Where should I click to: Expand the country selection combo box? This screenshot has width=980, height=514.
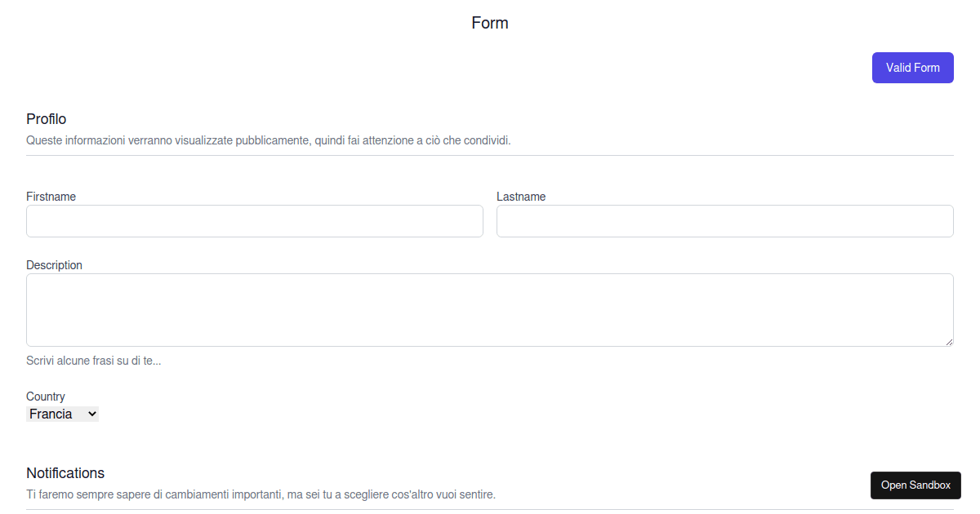pyautogui.click(x=62, y=414)
